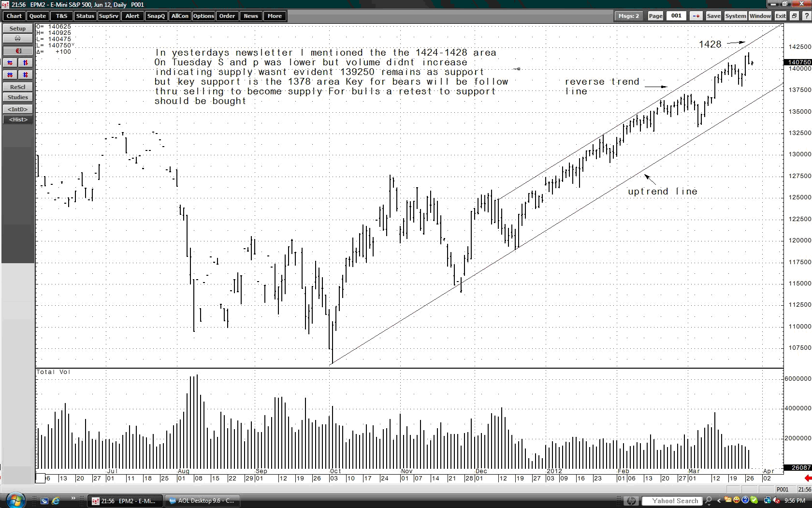Click the minus-plus page stepper icon
The height and width of the screenshot is (508, 812).
point(696,16)
